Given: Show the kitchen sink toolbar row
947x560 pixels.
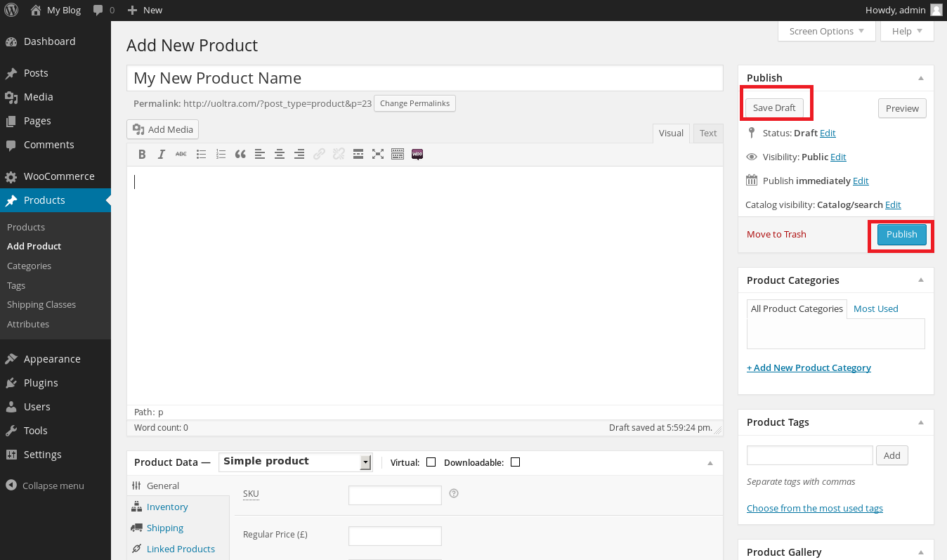Looking at the screenshot, I should [x=398, y=154].
